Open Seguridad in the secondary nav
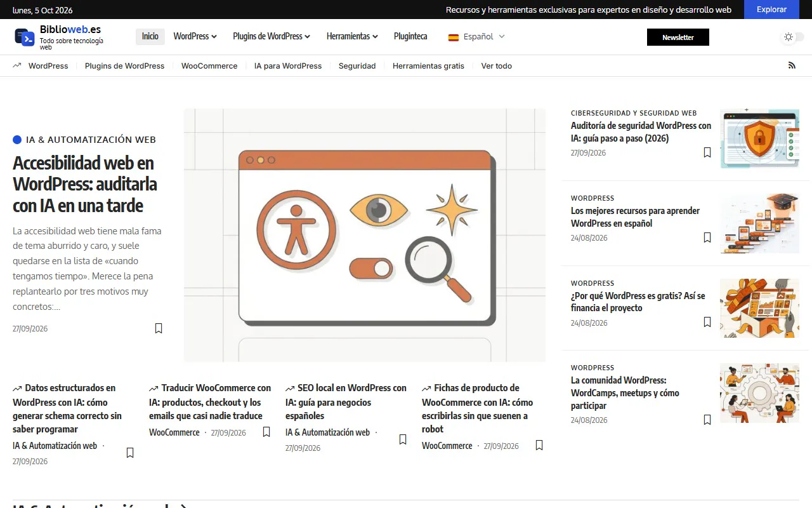 tap(357, 65)
